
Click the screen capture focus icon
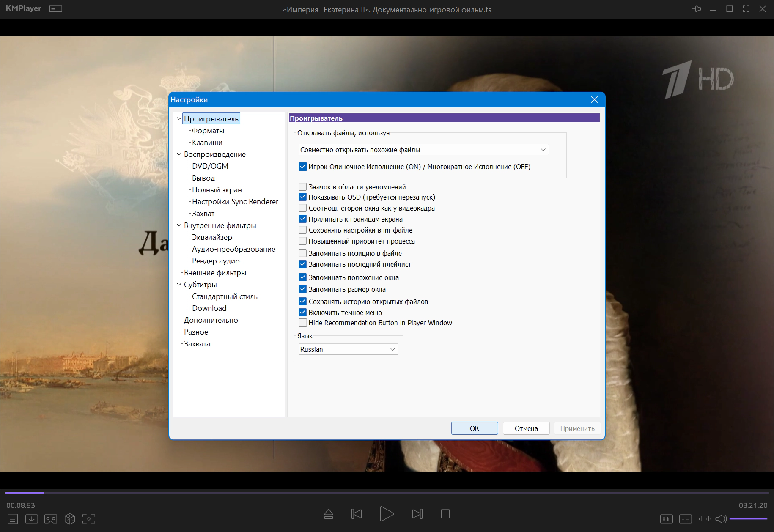(x=89, y=518)
